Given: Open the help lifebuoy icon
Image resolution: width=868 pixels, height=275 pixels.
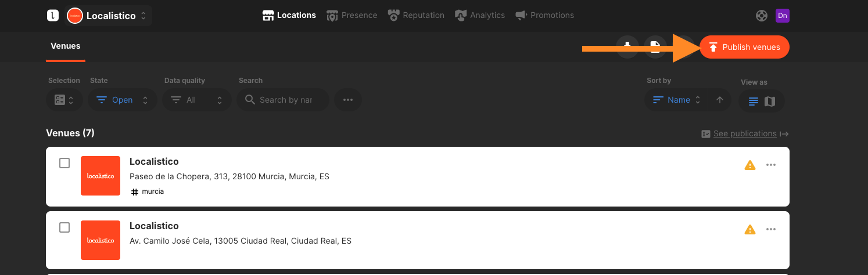Looking at the screenshot, I should pos(762,16).
